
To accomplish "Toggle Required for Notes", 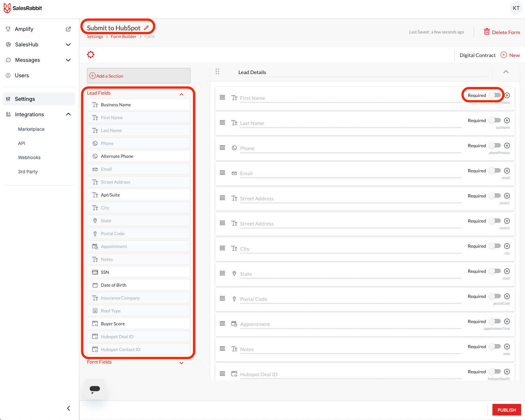I will pyautogui.click(x=495, y=346).
